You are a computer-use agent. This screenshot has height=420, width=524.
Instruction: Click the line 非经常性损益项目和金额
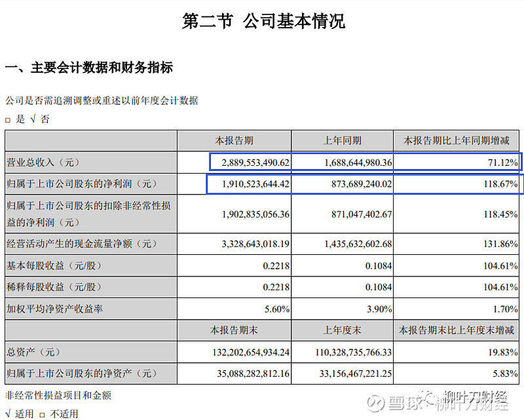coord(58,396)
